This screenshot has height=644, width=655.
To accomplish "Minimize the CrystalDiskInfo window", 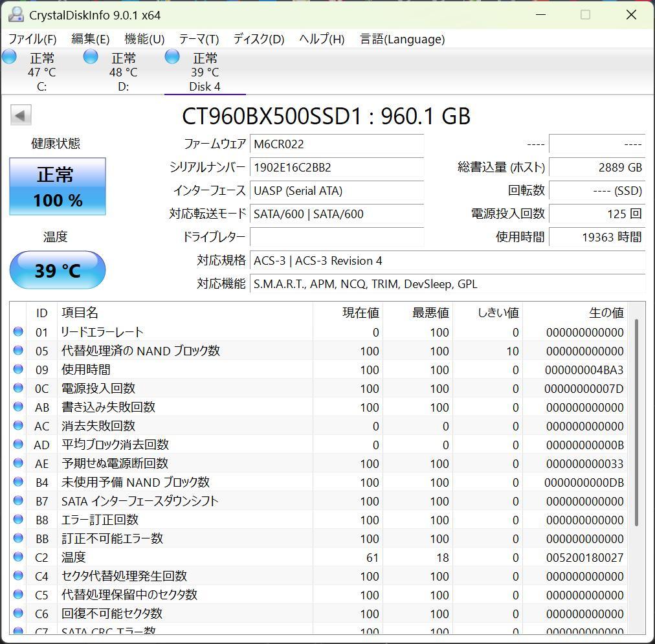I will point(541,15).
